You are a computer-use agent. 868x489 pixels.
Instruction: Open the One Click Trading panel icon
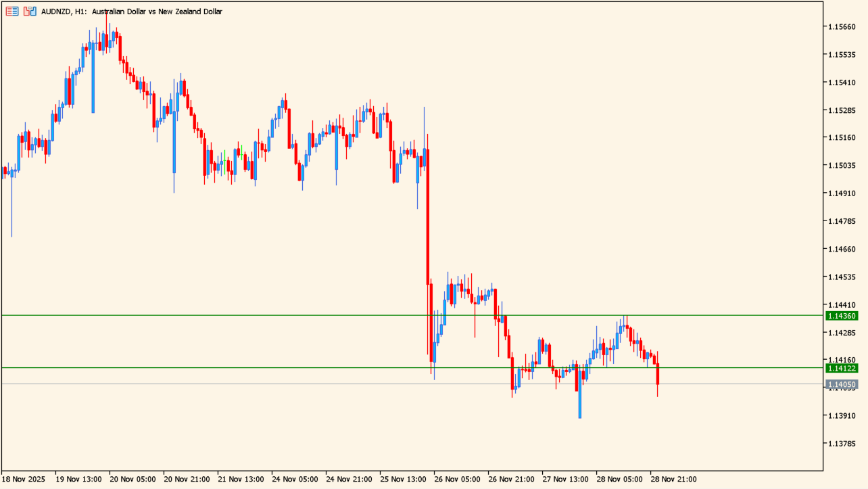[12, 11]
